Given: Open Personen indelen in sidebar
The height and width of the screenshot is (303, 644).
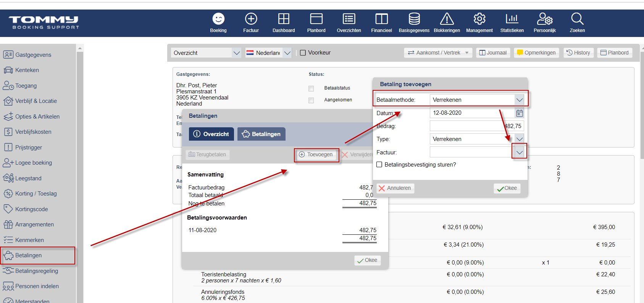Looking at the screenshot, I should pos(37,286).
